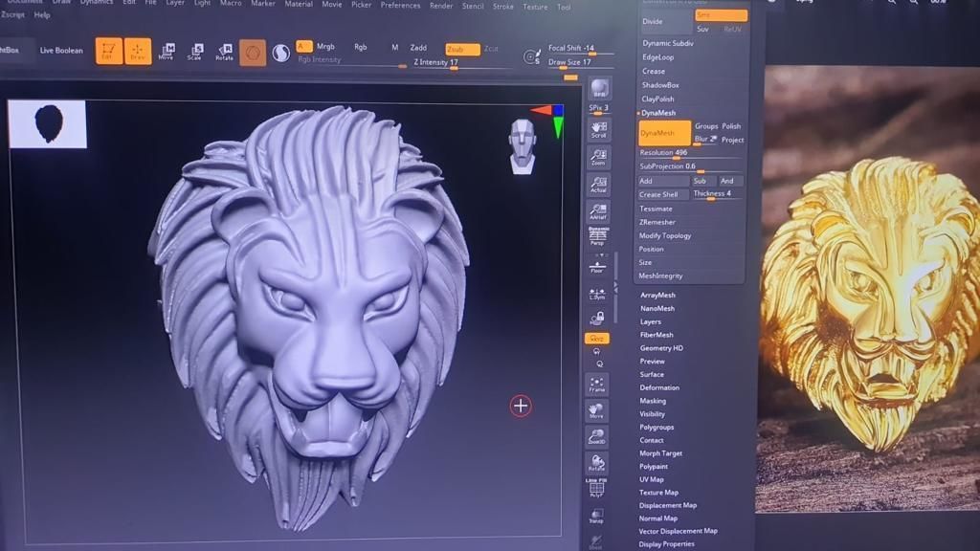
Task: Expand the Dynamic Subdiv section
Action: 668,43
